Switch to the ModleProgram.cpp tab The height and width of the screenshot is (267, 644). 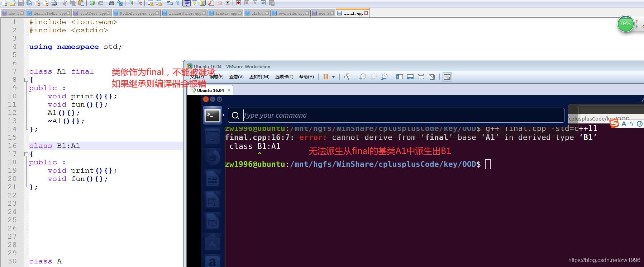tap(137, 13)
